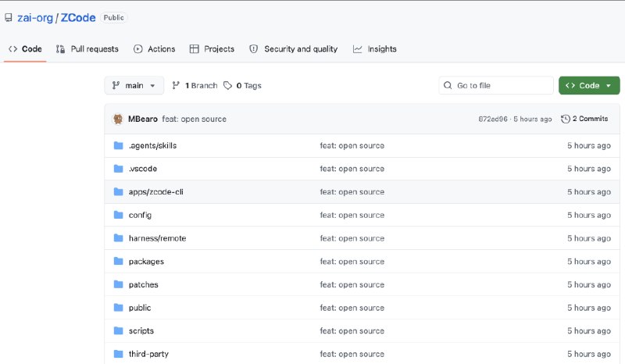This screenshot has width=625, height=364.
Task: Open the green Code dropdown button
Action: tap(589, 85)
